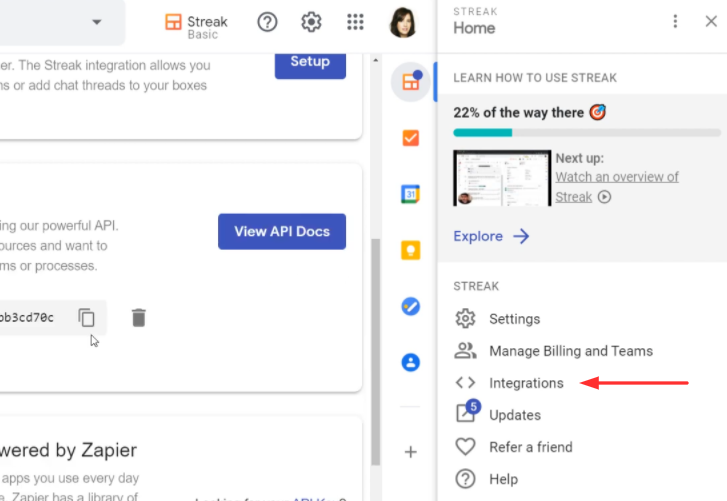Image resolution: width=727 pixels, height=501 pixels.
Task: Get add-ons with the plus icon
Action: tap(411, 452)
